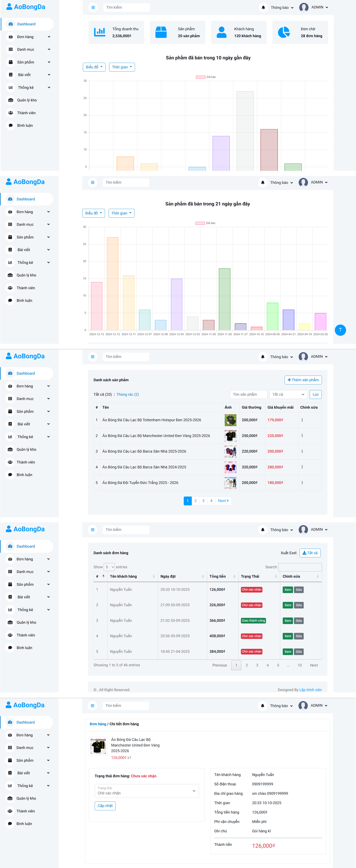The height and width of the screenshot is (868, 356).
Task: Click the Tìm sản phẩm search field
Action: click(x=248, y=394)
